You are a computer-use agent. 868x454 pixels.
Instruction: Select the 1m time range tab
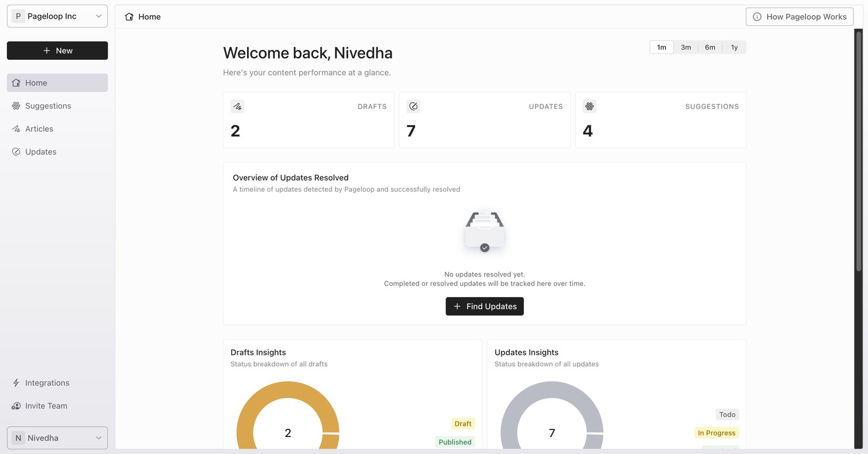pos(661,47)
